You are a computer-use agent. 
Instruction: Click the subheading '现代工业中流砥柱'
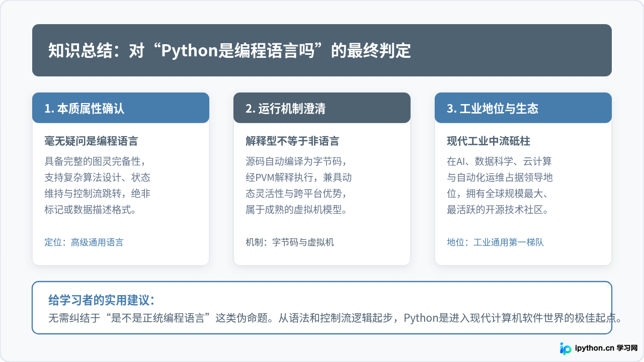[x=489, y=141]
